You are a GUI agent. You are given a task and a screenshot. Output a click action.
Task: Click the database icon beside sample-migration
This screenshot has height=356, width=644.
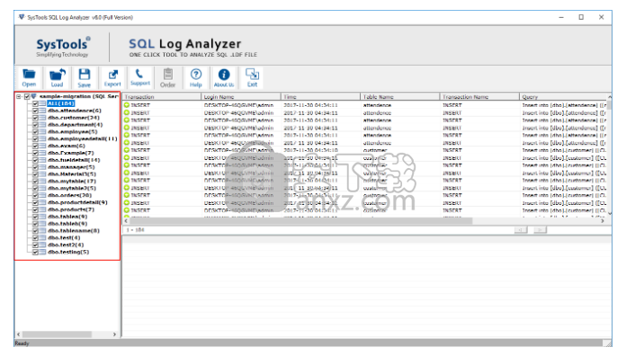click(x=33, y=96)
